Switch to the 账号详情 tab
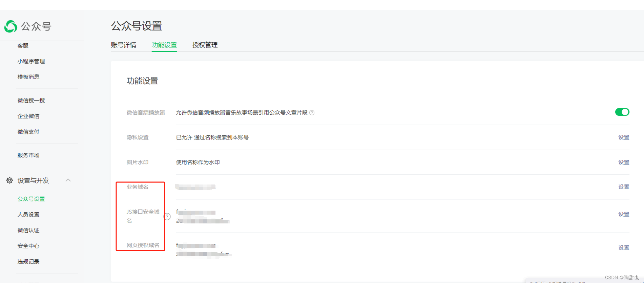This screenshot has height=283, width=644. tap(124, 45)
